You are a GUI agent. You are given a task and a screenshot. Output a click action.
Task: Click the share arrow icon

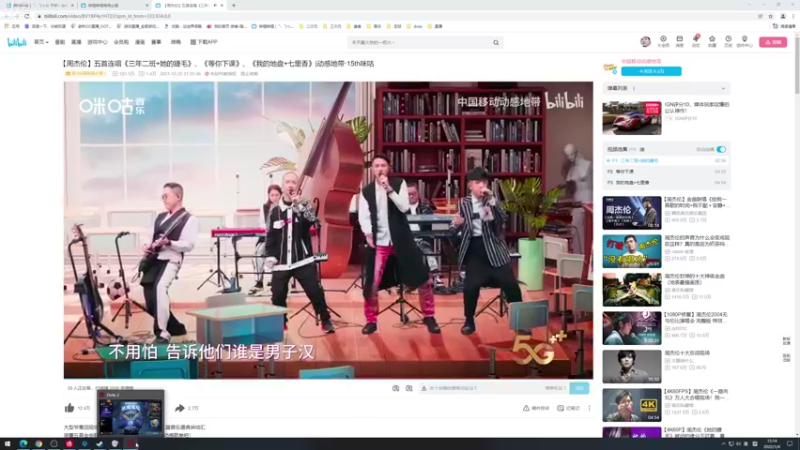(x=180, y=408)
